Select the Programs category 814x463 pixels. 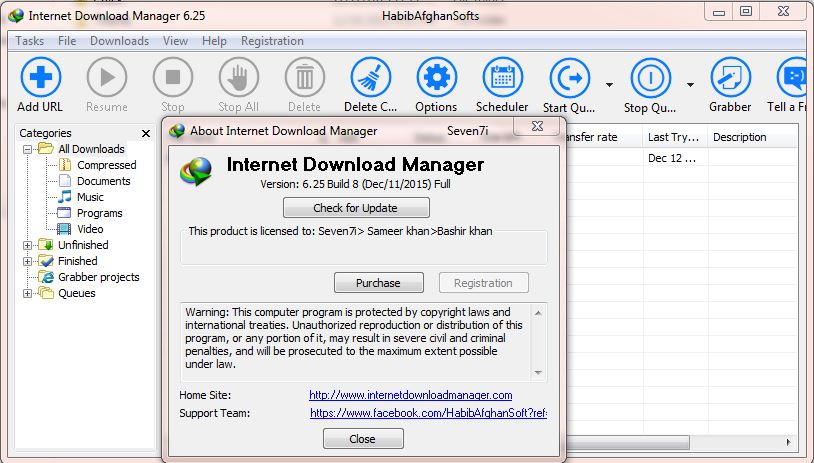pyautogui.click(x=100, y=213)
